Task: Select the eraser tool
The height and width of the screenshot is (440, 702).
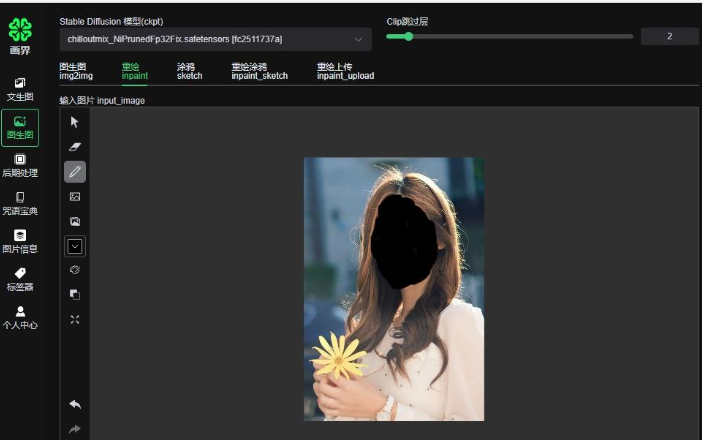Action: click(75, 147)
